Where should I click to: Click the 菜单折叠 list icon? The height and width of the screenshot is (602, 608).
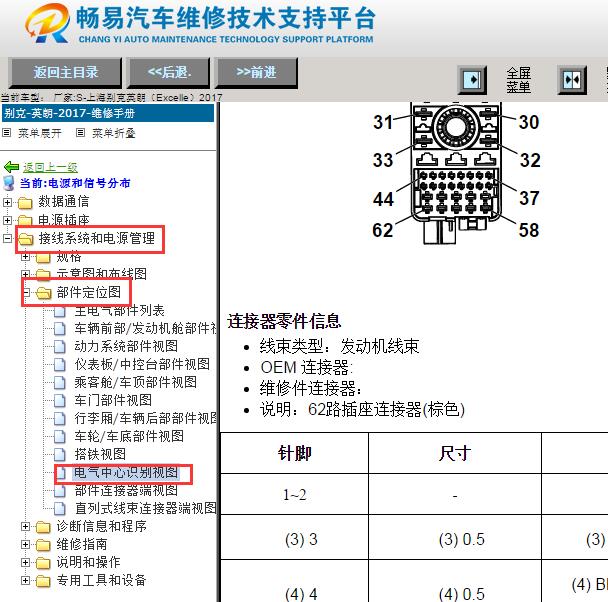(x=80, y=133)
